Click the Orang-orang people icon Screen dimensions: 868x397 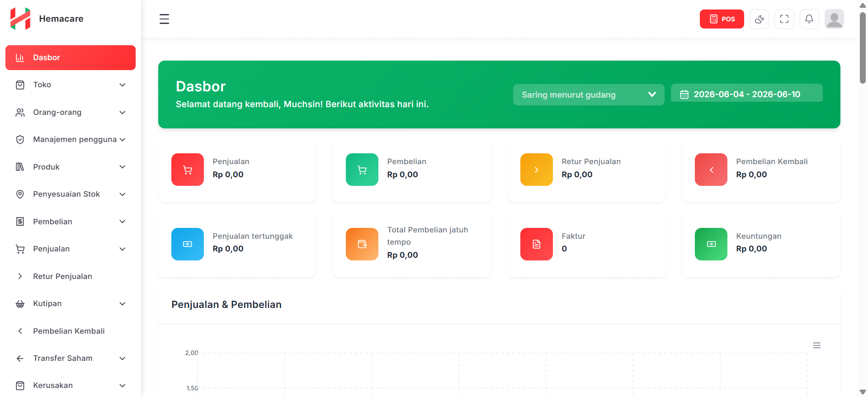(20, 112)
